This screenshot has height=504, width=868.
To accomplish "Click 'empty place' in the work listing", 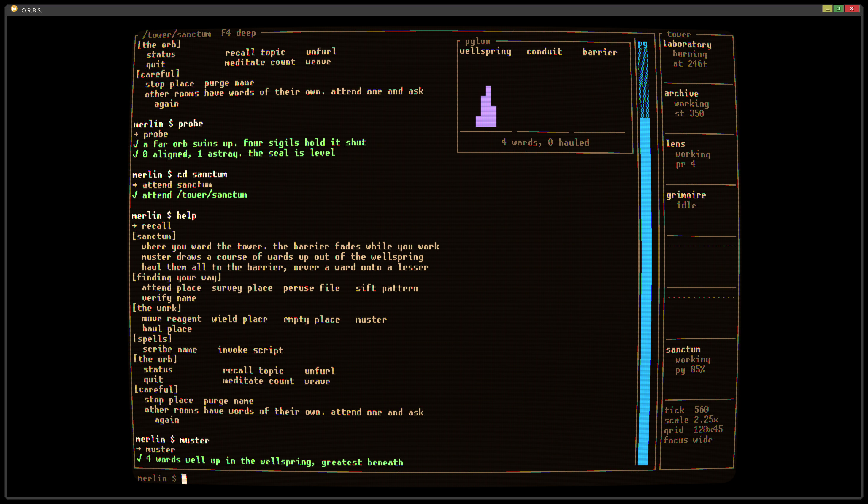I will click(311, 320).
